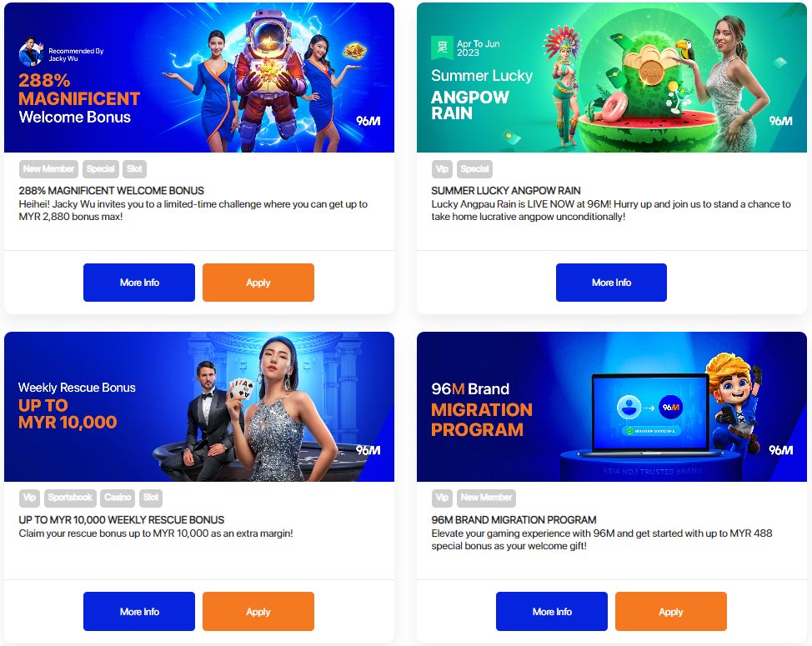View More Info for Weekly Rescue Bonus
Viewport: 812px width, 646px height.
[138, 611]
